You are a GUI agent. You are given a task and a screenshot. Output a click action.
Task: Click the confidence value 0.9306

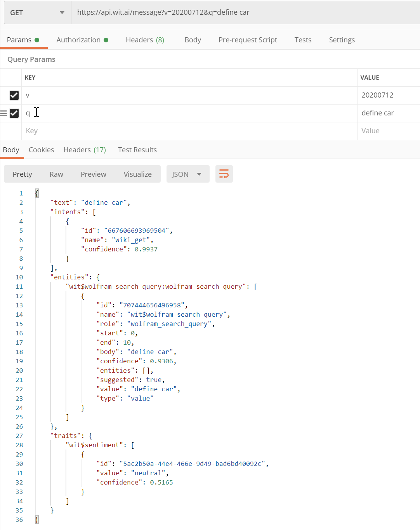pos(161,361)
